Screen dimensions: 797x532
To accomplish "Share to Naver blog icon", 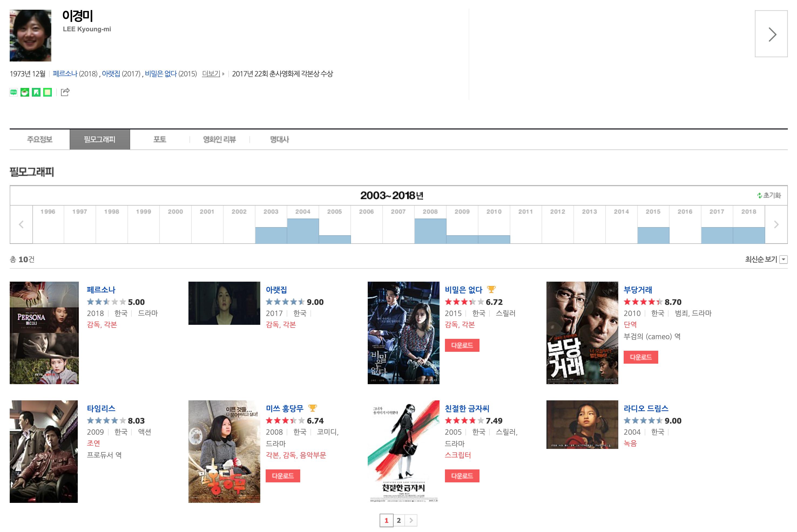I will pos(13,92).
